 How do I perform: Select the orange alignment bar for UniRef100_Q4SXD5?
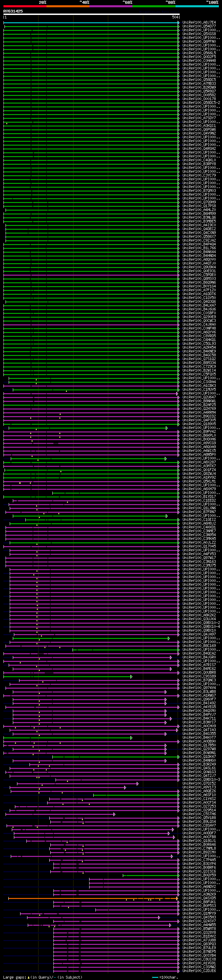click(x=93, y=898)
